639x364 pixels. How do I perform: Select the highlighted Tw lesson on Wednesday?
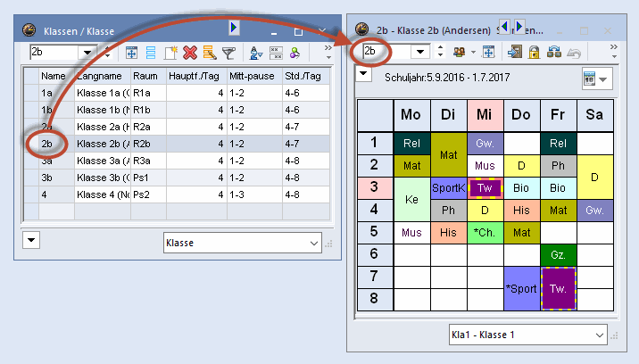pos(485,188)
